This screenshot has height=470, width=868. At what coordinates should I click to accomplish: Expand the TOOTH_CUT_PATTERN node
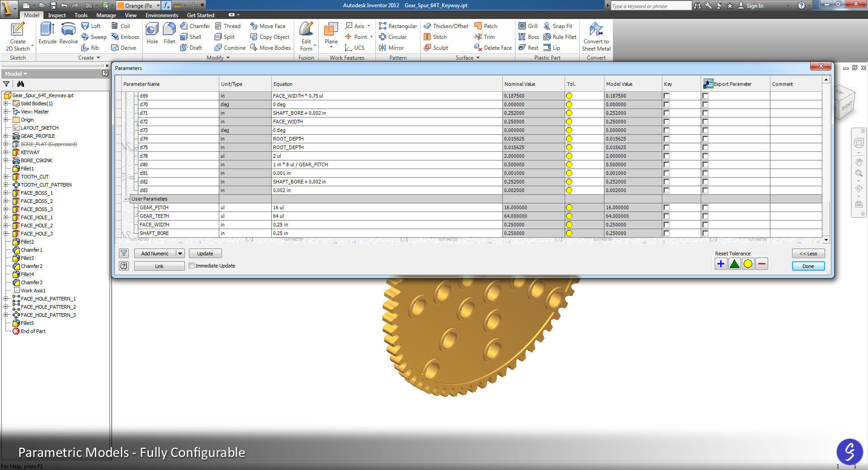pyautogui.click(x=6, y=185)
